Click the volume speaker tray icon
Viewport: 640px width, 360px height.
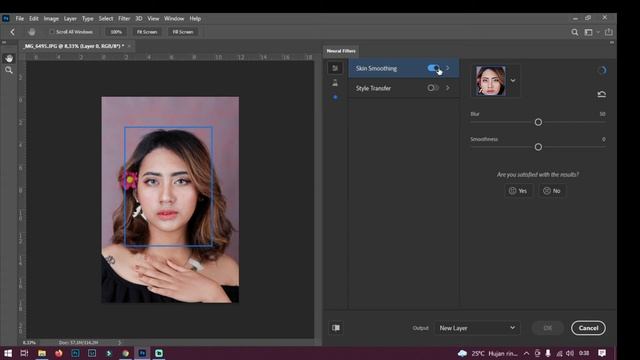pos(570,353)
